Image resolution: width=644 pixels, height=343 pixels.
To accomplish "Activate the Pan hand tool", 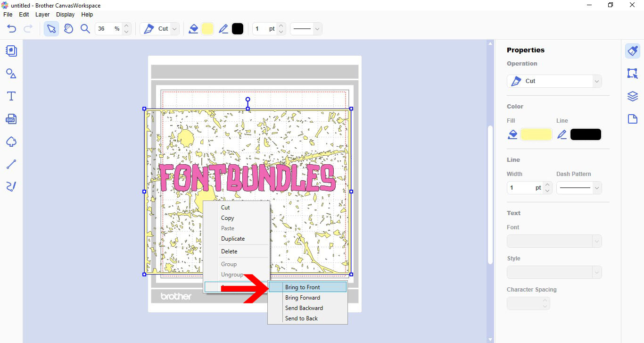I will pos(68,29).
